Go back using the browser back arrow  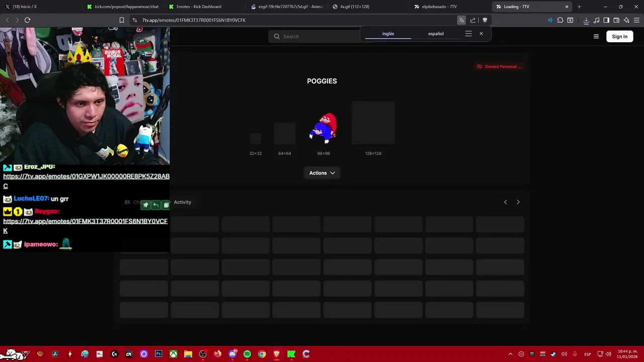pyautogui.click(x=7, y=20)
